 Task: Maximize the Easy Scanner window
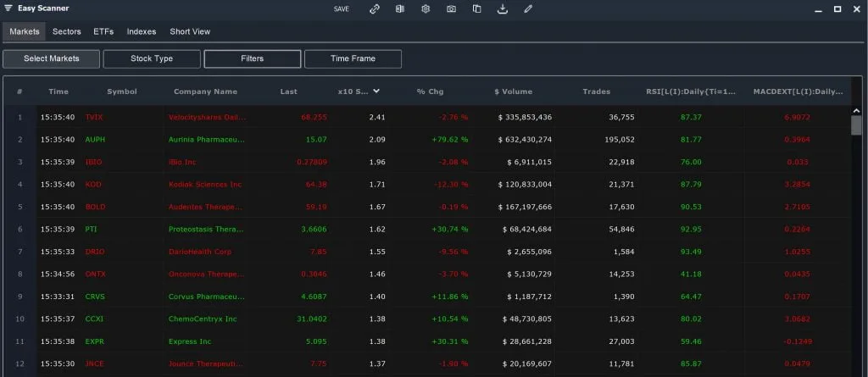tap(837, 8)
